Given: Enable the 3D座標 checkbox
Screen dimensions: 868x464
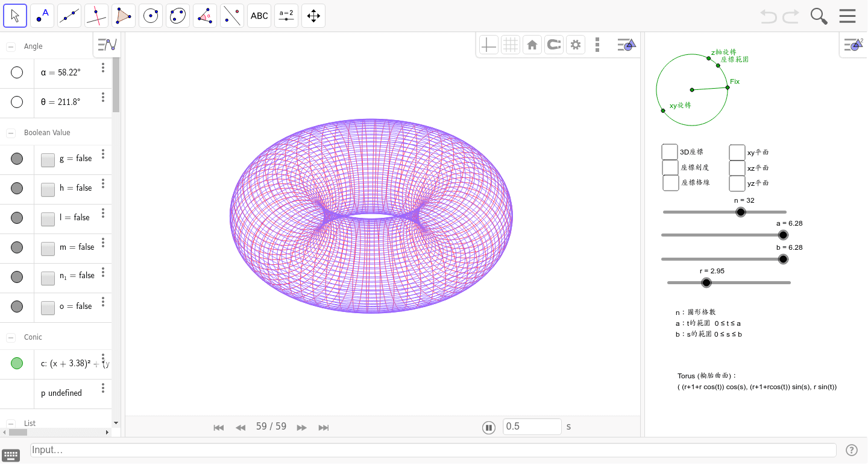Looking at the screenshot, I should 669,151.
